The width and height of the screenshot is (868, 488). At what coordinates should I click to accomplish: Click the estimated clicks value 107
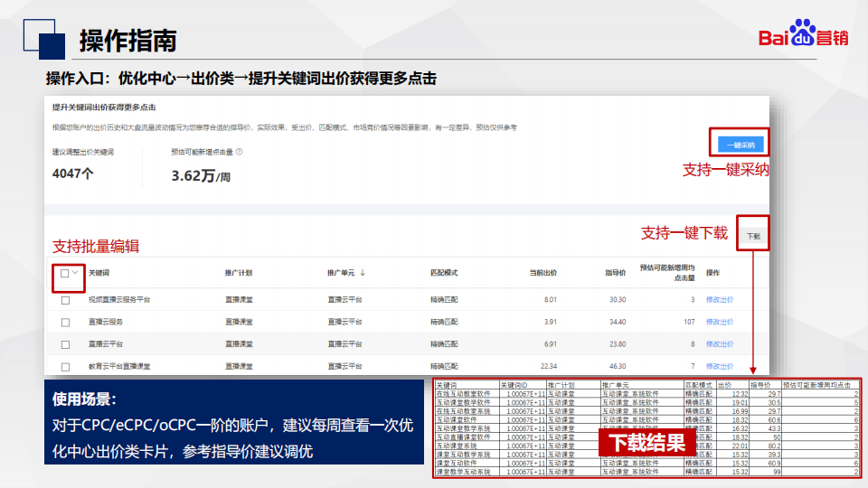[x=689, y=322]
